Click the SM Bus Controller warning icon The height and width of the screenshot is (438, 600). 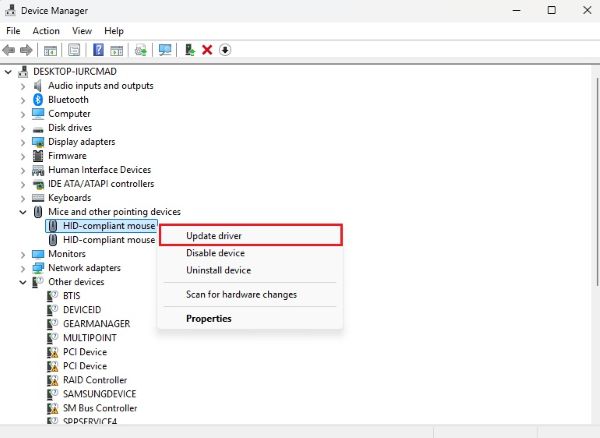52,408
